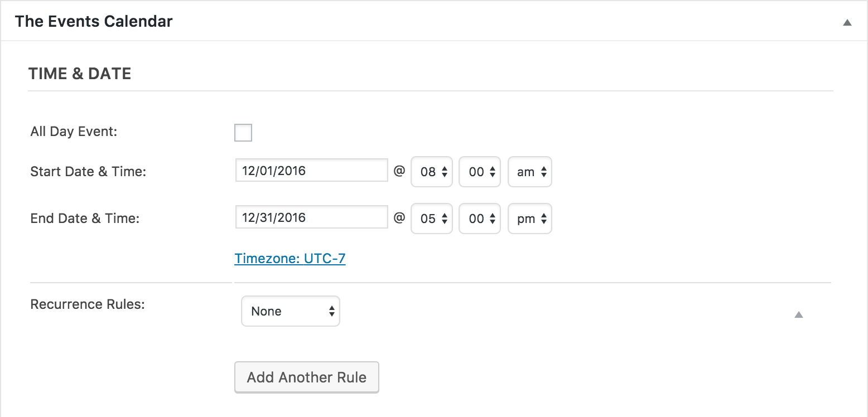The height and width of the screenshot is (417, 868).
Task: Click the Start Date & Time label
Action: pyautogui.click(x=88, y=171)
